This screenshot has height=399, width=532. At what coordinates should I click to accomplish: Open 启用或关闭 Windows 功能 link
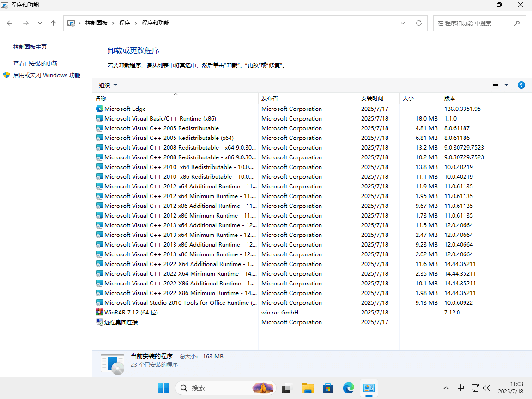point(46,75)
